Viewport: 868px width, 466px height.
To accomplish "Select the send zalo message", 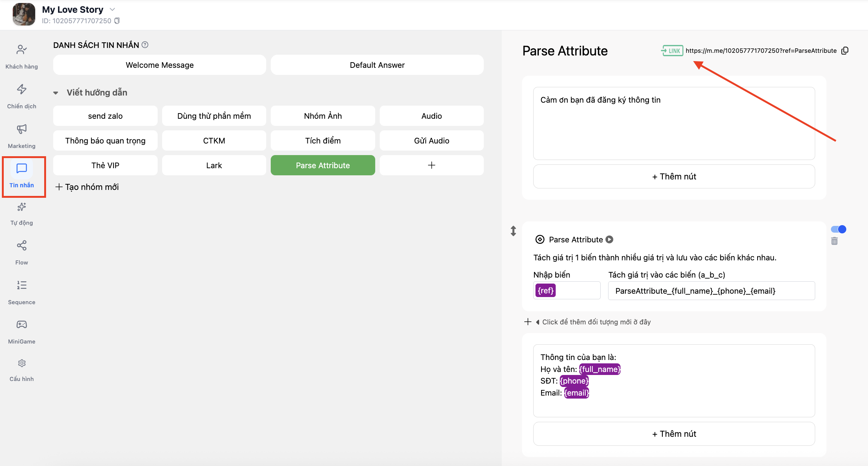I will coord(105,116).
